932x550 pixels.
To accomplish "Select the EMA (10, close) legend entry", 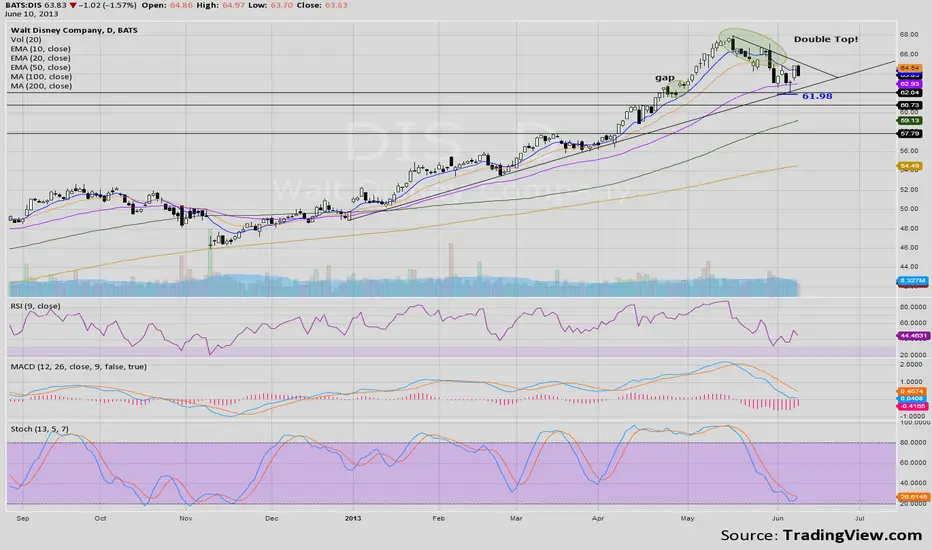I will (x=40, y=49).
